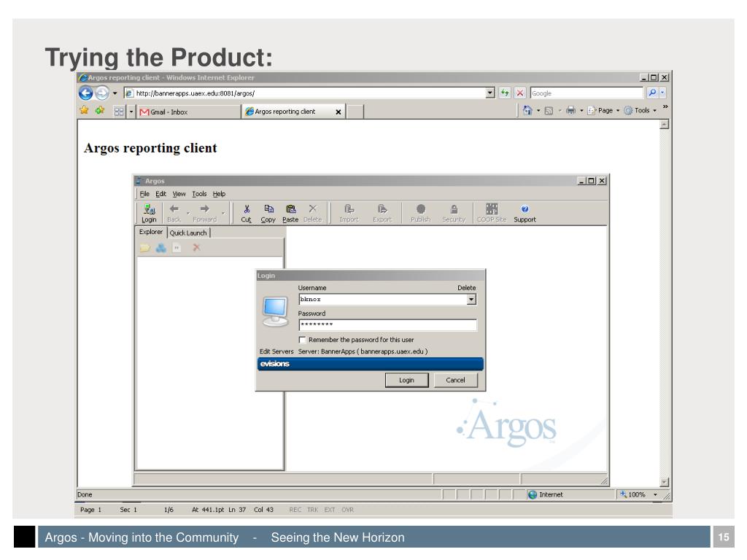
Task: Open the IE Tools menu dropdown
Action: (x=640, y=111)
